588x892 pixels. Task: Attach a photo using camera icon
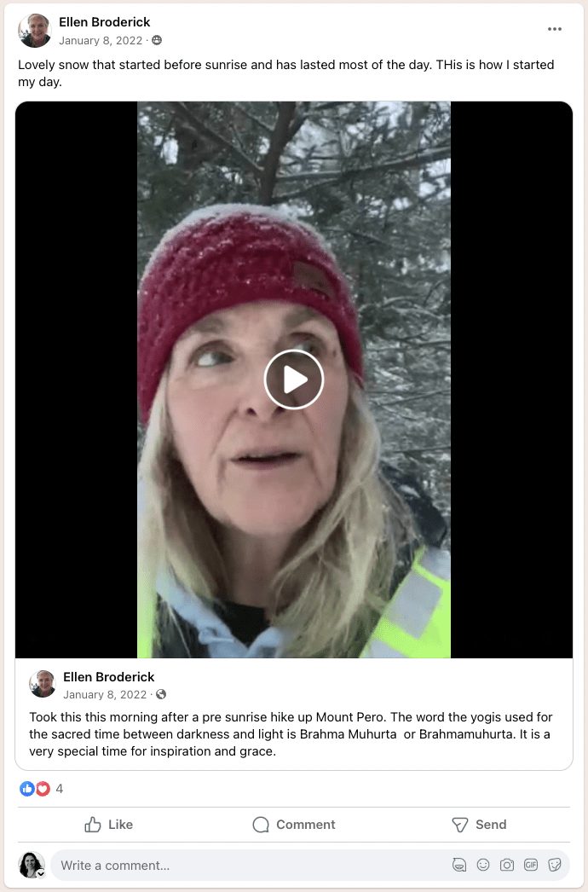(507, 866)
